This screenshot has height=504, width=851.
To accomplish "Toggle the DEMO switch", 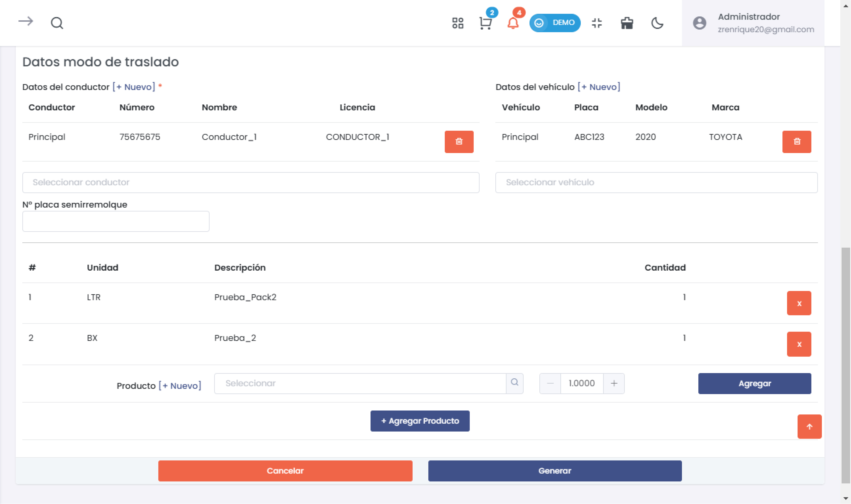I will click(x=554, y=23).
